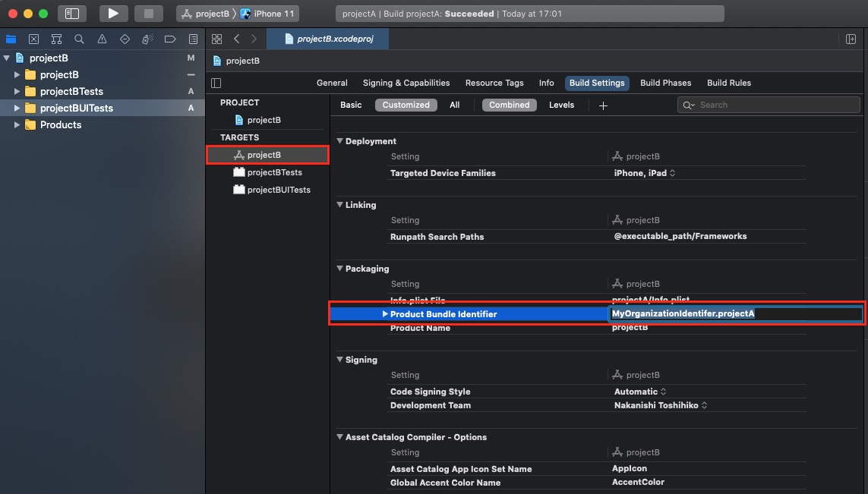Add an editor pane on the right

851,39
